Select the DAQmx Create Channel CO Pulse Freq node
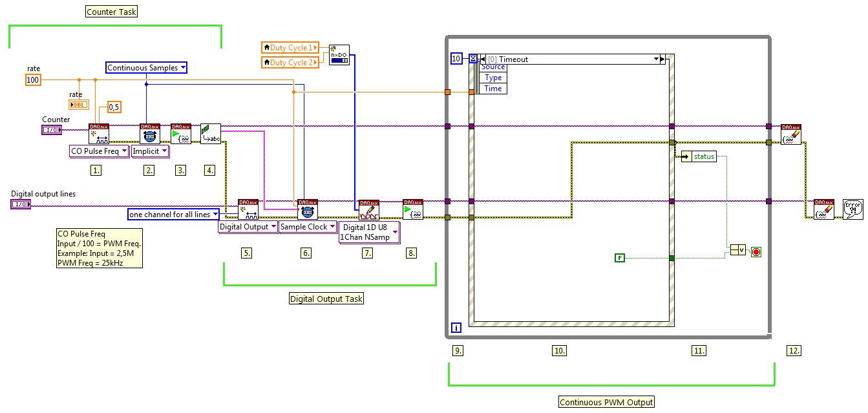This screenshot has width=868, height=413. pyautogui.click(x=99, y=134)
